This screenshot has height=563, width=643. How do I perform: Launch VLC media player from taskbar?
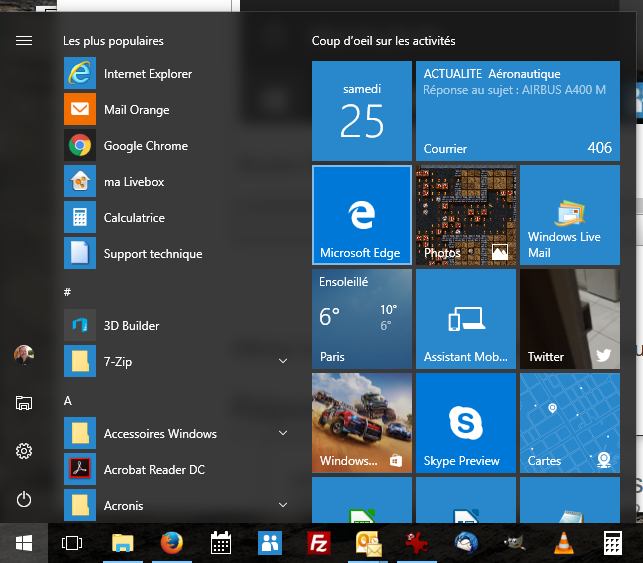point(563,543)
